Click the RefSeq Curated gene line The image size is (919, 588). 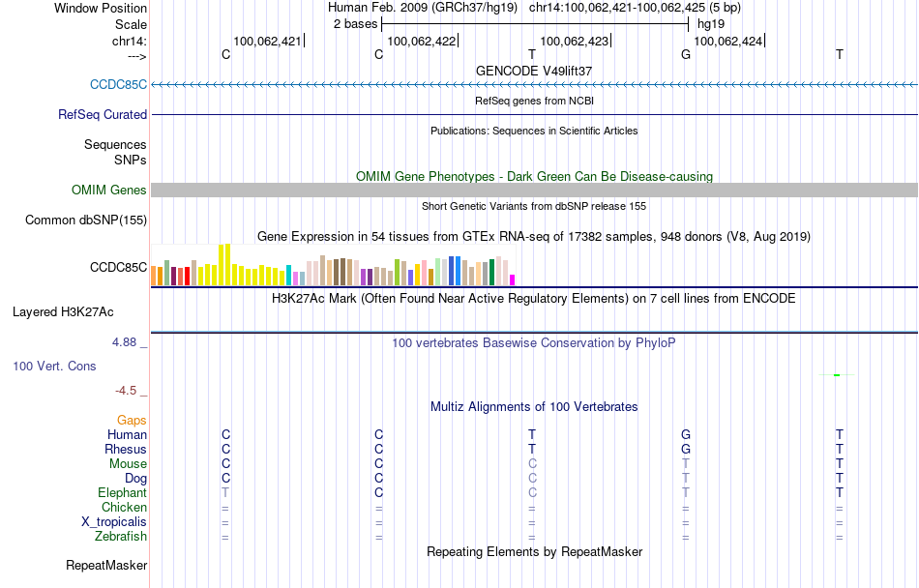(535, 114)
